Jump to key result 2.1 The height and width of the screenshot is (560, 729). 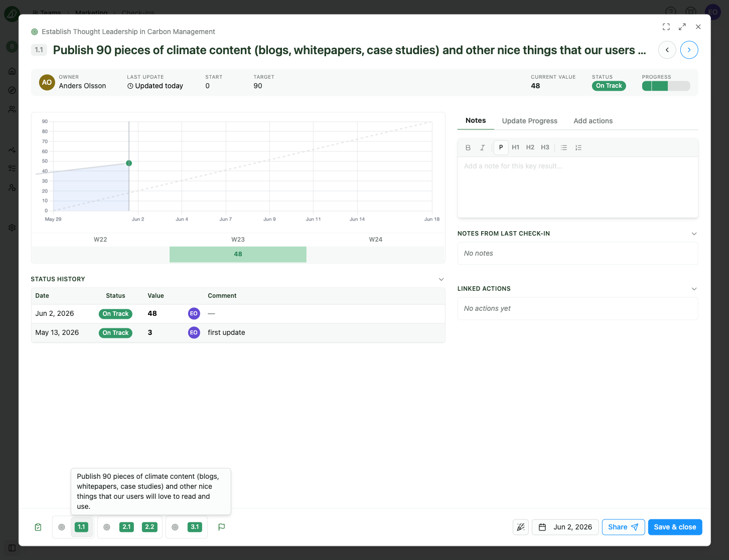point(126,527)
